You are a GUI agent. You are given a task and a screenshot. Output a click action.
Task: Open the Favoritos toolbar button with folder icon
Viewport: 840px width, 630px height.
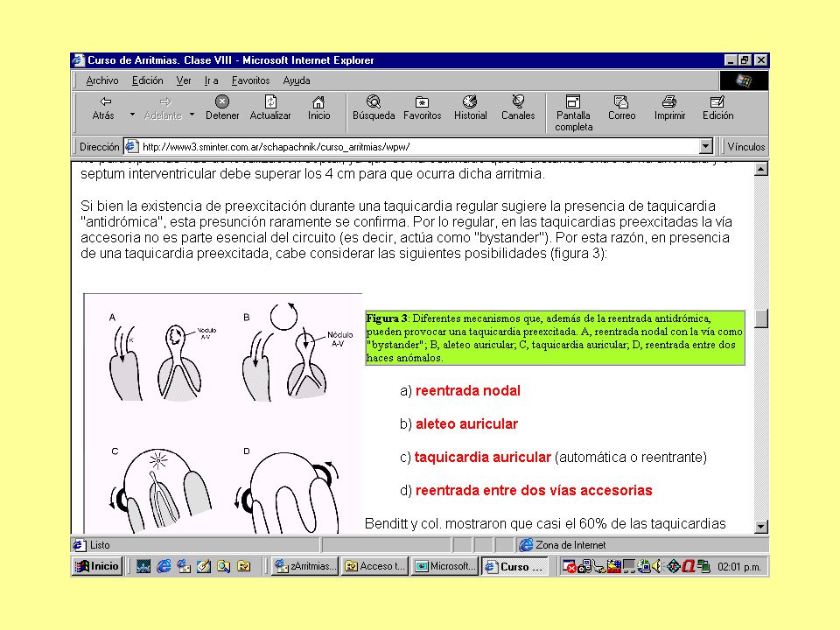422,108
